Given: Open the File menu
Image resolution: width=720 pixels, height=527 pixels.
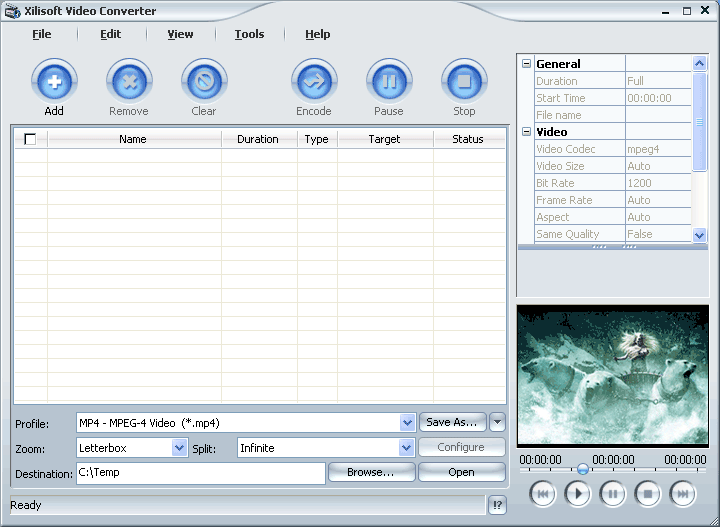Looking at the screenshot, I should tap(42, 34).
